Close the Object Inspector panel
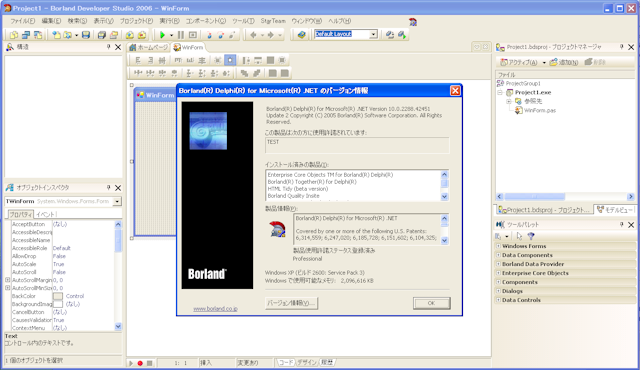Viewport: 640px width, 370px height. (118, 188)
